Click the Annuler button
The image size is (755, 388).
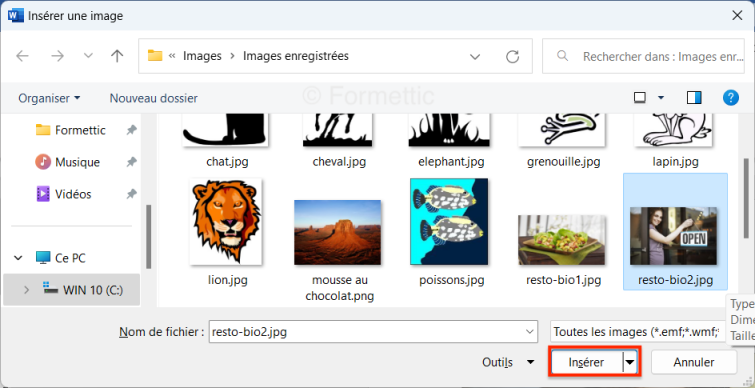693,362
